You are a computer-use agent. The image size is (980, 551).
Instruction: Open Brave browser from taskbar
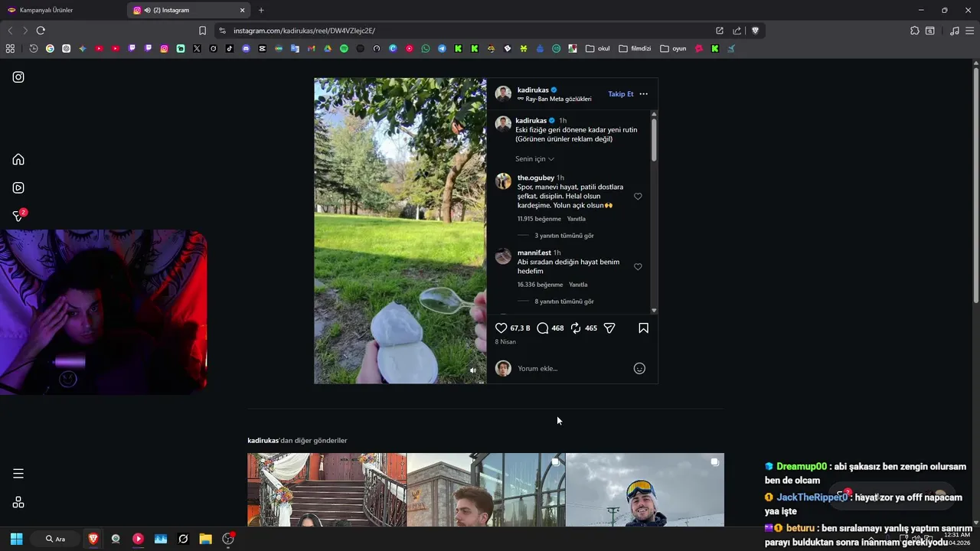(93, 539)
